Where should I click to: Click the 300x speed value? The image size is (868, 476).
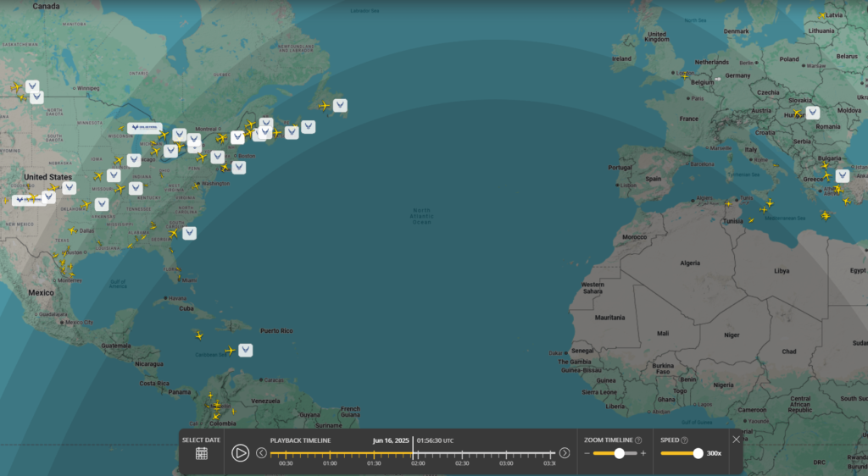click(x=714, y=453)
